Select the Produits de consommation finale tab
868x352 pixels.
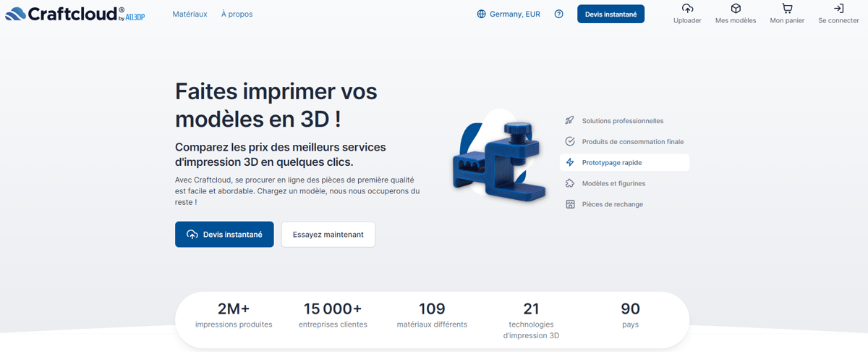coord(624,142)
